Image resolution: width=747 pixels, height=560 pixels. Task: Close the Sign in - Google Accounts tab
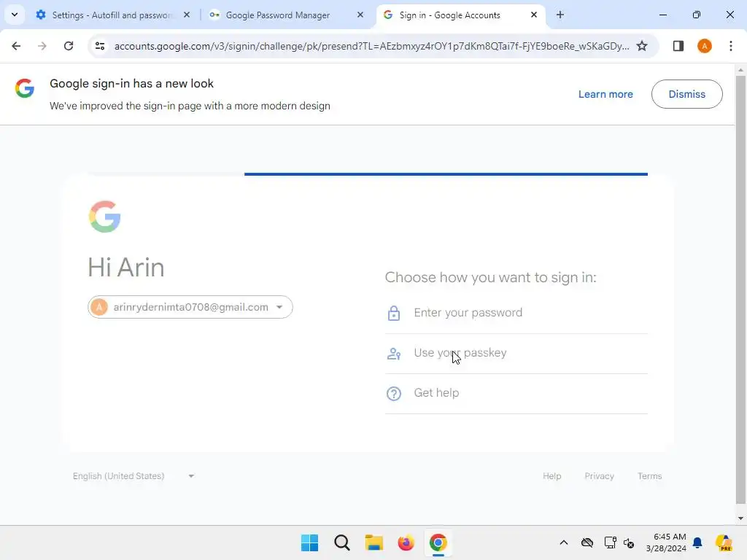[533, 15]
